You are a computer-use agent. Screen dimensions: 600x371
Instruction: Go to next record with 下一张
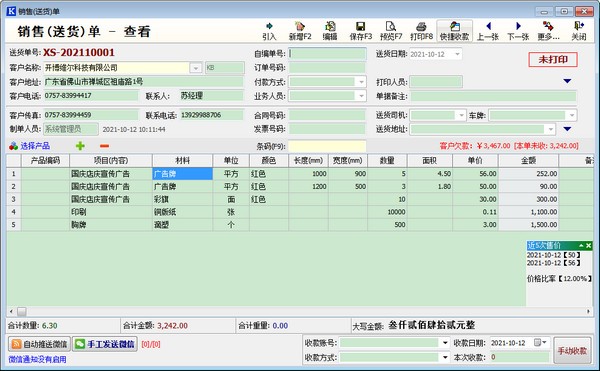pos(518,31)
